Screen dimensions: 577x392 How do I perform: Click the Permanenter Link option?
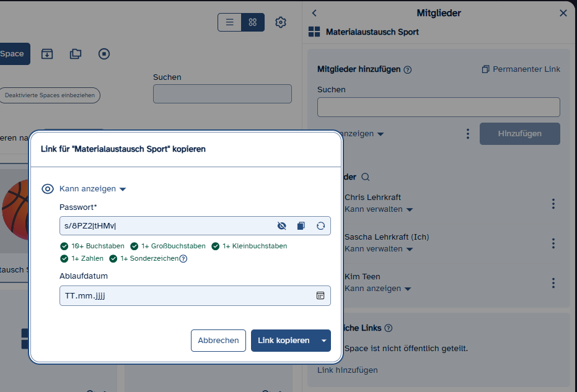[521, 69]
